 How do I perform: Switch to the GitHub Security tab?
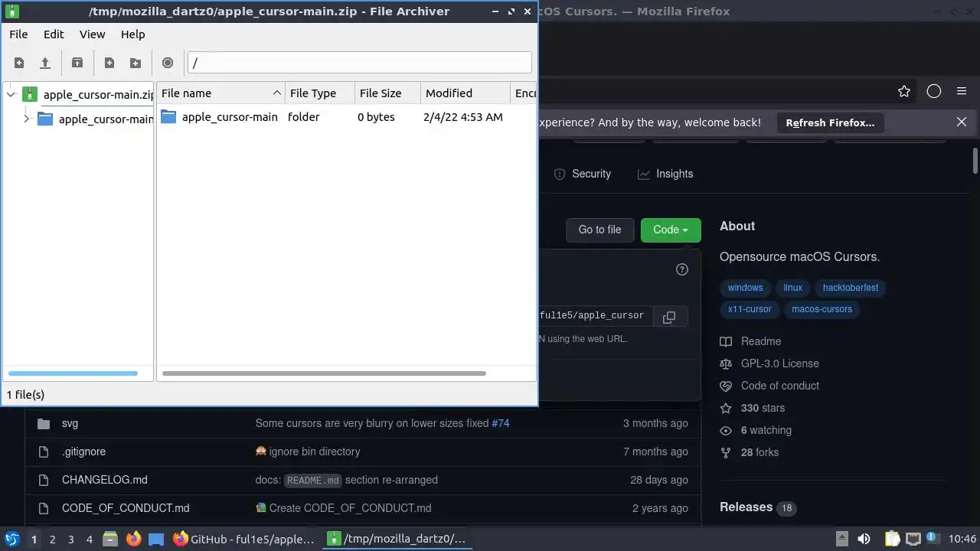pos(583,174)
